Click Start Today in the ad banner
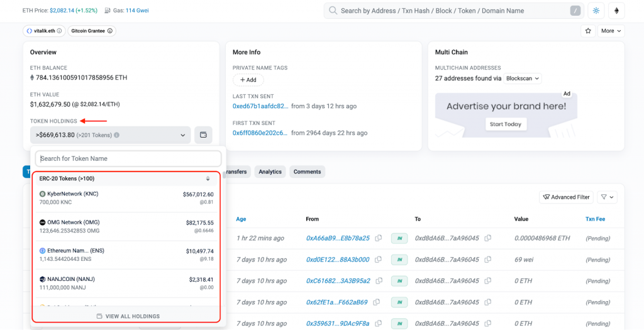Screen dimensions: 644x330 click(x=506, y=124)
